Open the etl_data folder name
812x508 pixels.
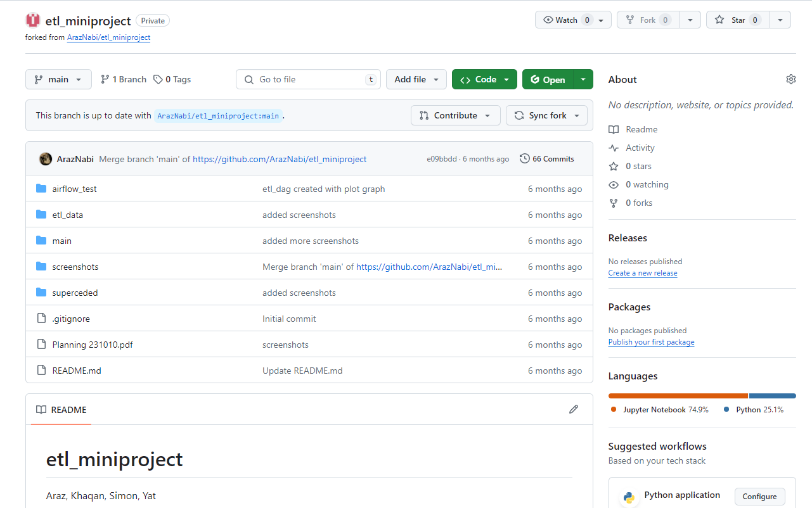coord(68,215)
